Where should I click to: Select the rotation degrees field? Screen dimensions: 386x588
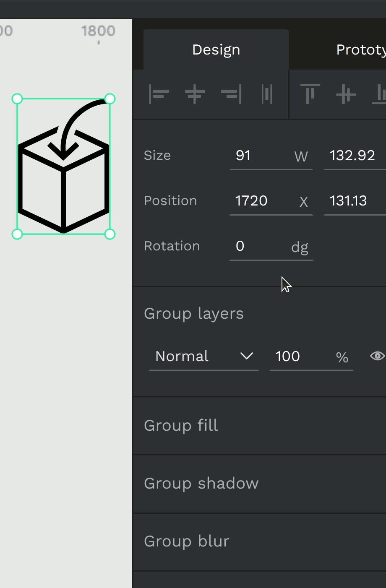[x=271, y=247]
